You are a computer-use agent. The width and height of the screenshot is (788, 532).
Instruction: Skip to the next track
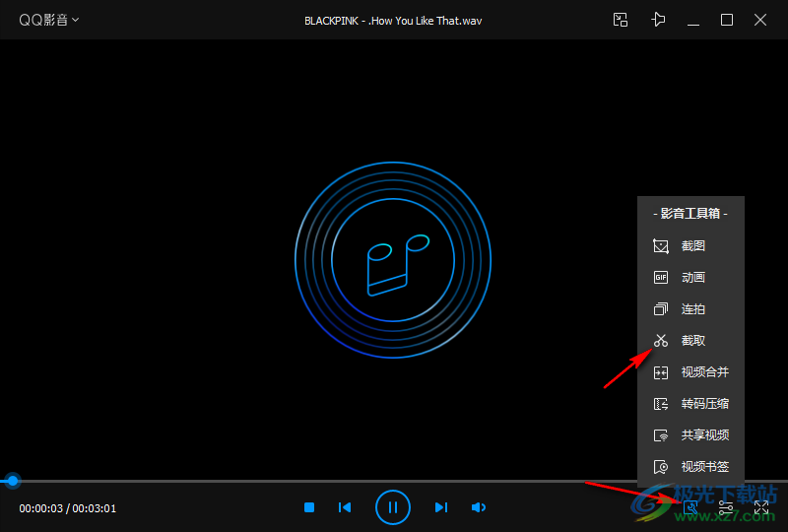coord(440,507)
